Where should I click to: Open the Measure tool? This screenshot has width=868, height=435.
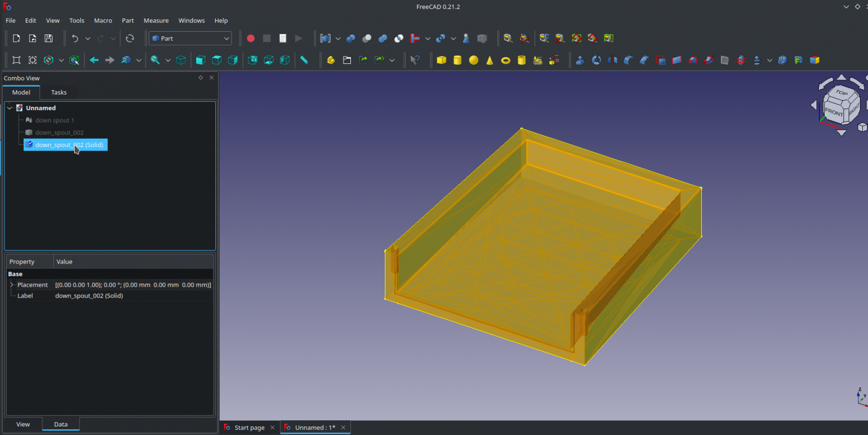pyautogui.click(x=306, y=60)
